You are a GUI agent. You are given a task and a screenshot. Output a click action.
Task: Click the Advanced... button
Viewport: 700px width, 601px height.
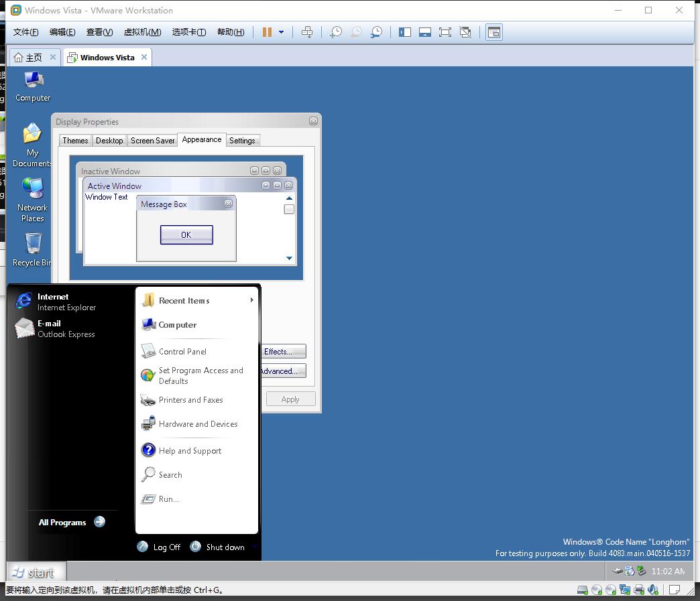(284, 371)
